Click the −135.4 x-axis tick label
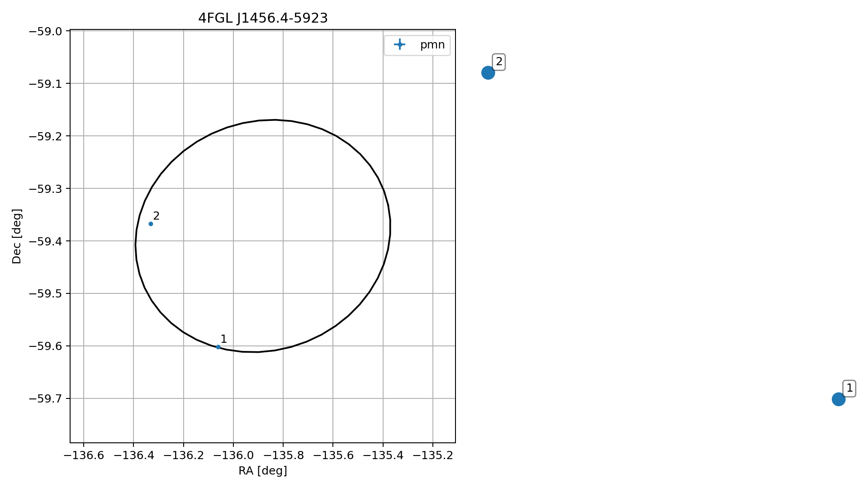The image size is (868, 489). pyautogui.click(x=383, y=455)
